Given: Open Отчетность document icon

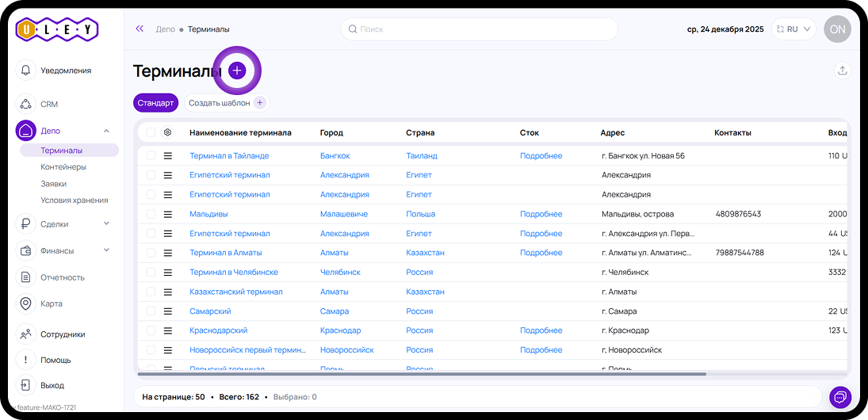Looking at the screenshot, I should (25, 277).
